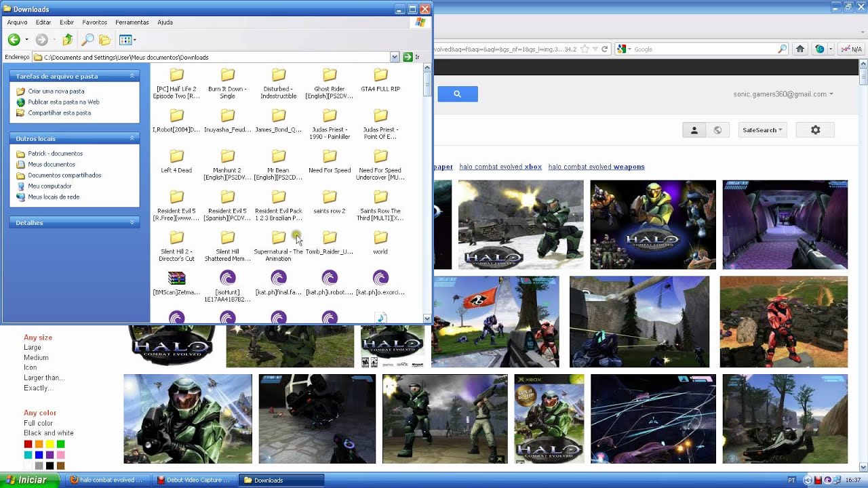Click the Firefox Home button

coord(800,49)
